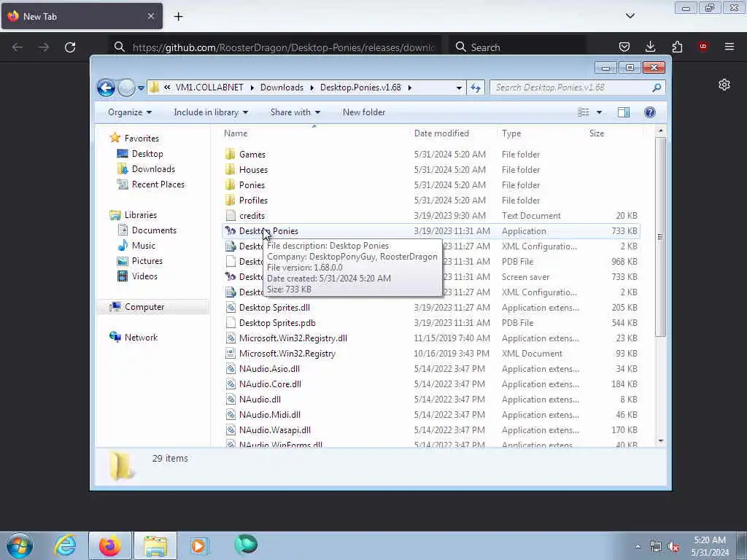
Task: Open the Include in library menu
Action: (x=211, y=112)
